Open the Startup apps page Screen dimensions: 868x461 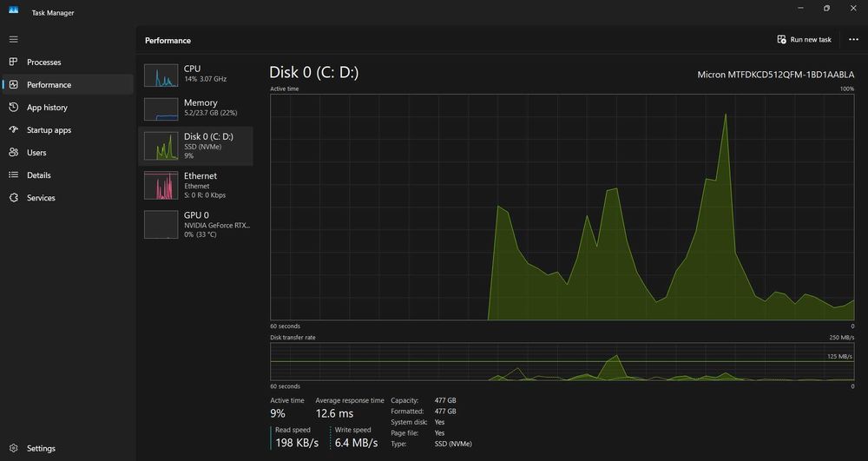pos(68,130)
